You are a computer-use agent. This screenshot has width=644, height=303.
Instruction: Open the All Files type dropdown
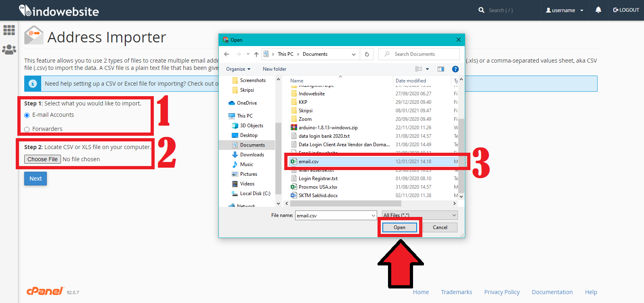pos(420,215)
